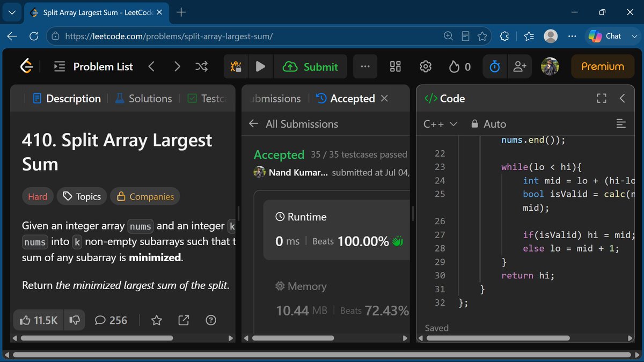Toggle the Auto lock setting
This screenshot has width=644, height=362.
click(488, 124)
